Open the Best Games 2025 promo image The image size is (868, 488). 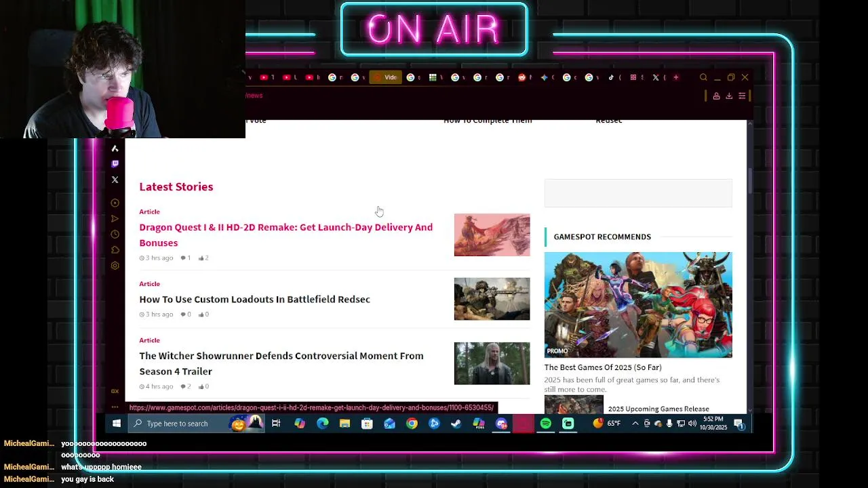[x=638, y=304]
